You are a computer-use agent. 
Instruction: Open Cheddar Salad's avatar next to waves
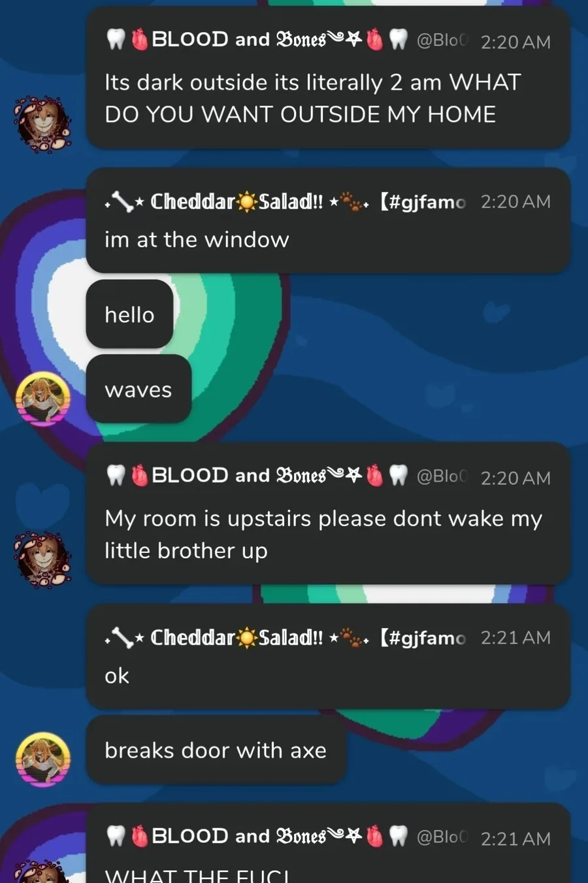tap(43, 399)
